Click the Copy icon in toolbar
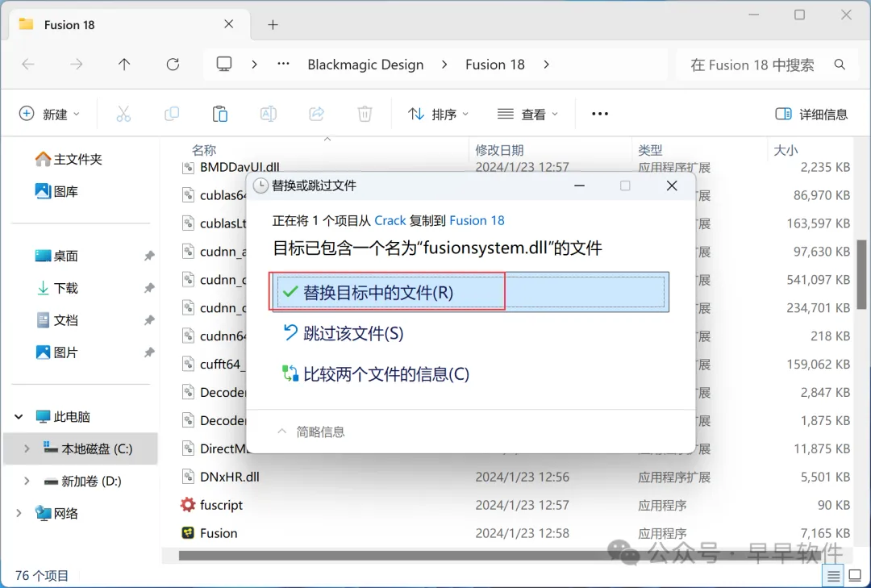The image size is (871, 588). 172,114
